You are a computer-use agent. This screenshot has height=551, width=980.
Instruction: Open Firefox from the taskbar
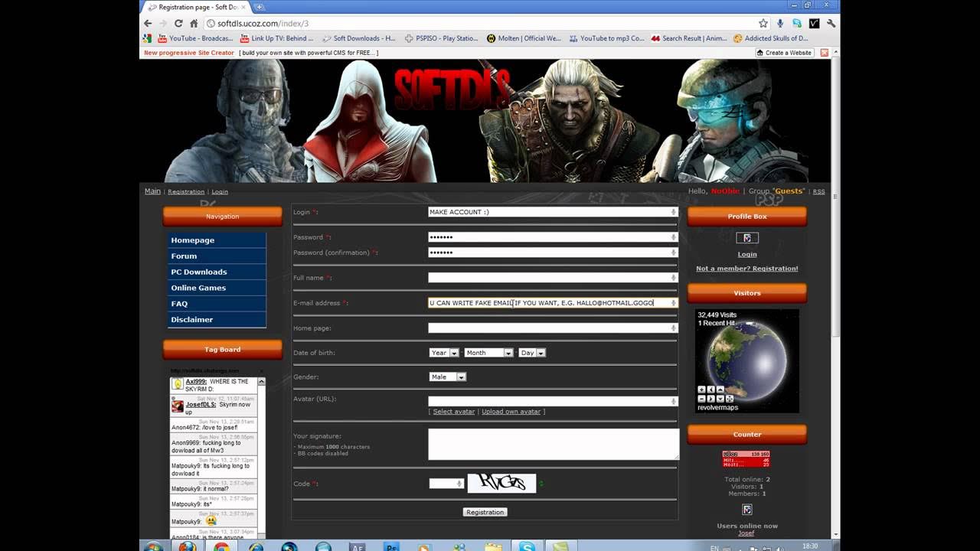click(x=188, y=546)
